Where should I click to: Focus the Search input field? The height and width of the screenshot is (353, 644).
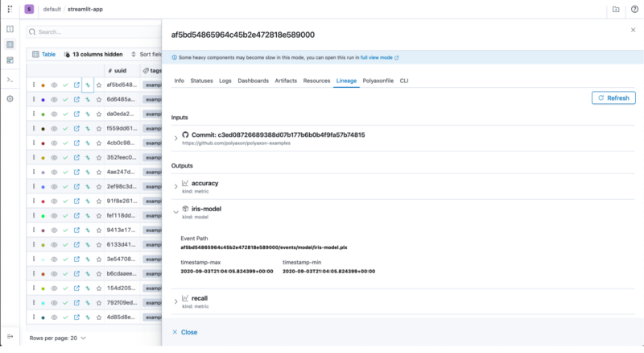pos(94,31)
